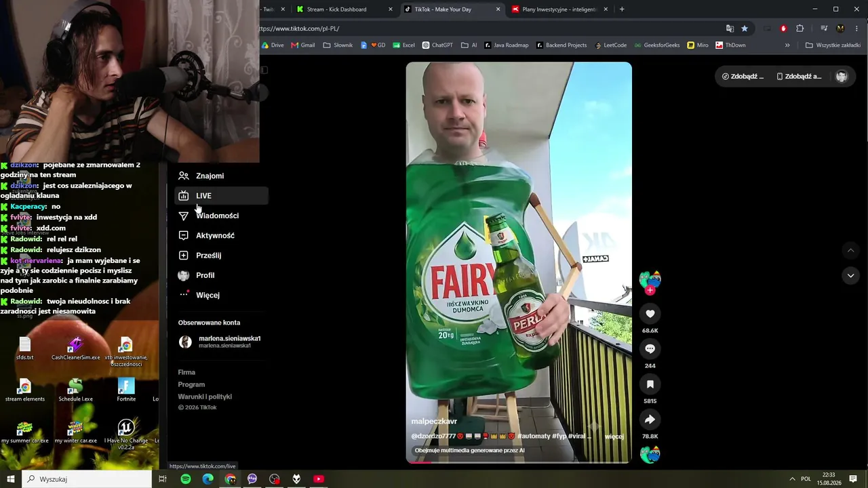Open LIVE in the TikTok sidebar

pyautogui.click(x=221, y=196)
